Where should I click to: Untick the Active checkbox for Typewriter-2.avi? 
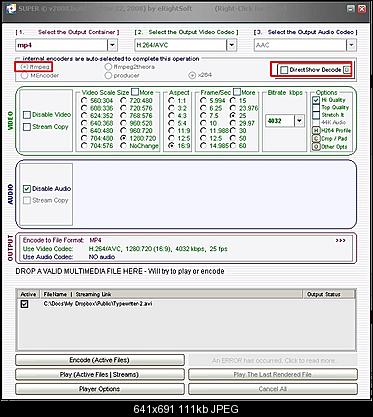[x=24, y=304]
